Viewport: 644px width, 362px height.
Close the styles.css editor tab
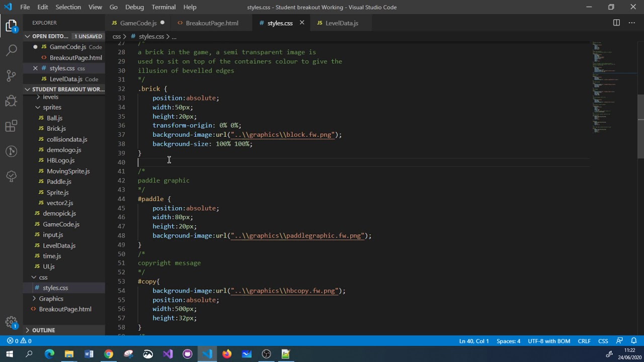(302, 23)
